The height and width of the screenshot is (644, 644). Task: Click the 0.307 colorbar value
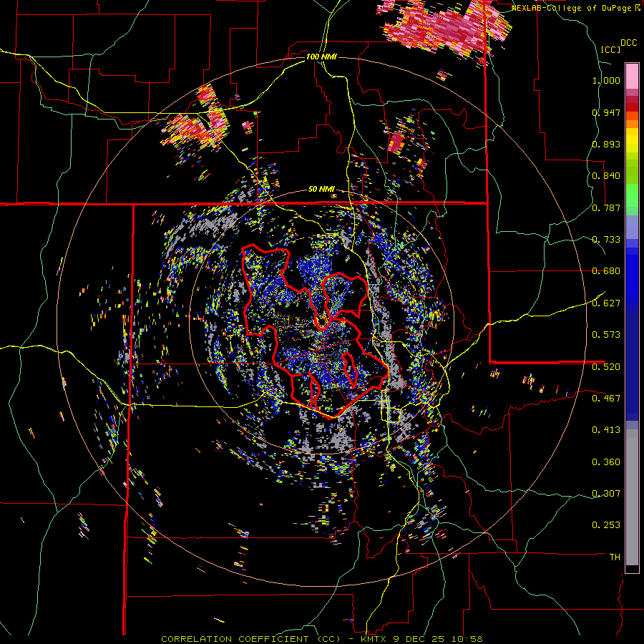pos(606,493)
